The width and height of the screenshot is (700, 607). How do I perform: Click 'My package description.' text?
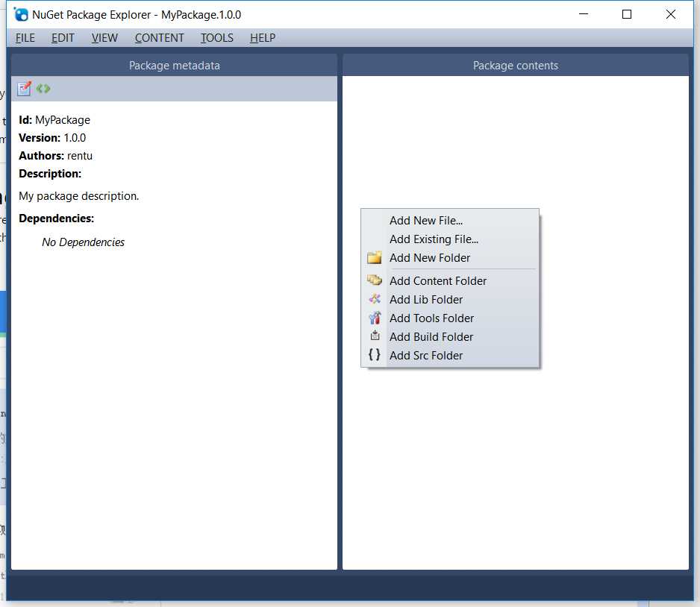coord(79,196)
